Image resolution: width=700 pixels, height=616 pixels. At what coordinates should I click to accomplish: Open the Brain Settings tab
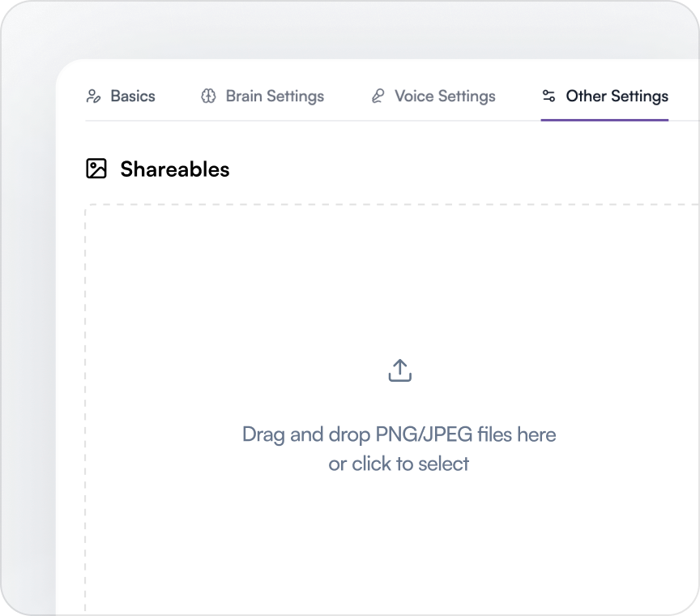(274, 96)
